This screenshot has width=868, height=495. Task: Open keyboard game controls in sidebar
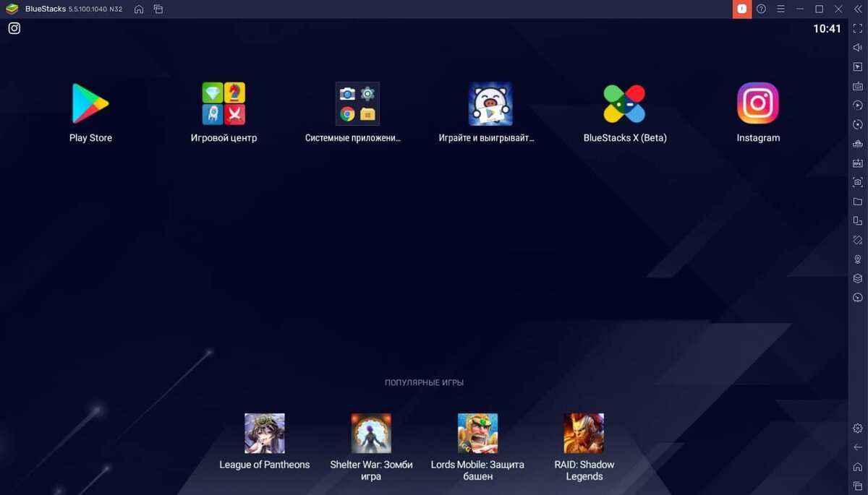[x=858, y=86]
